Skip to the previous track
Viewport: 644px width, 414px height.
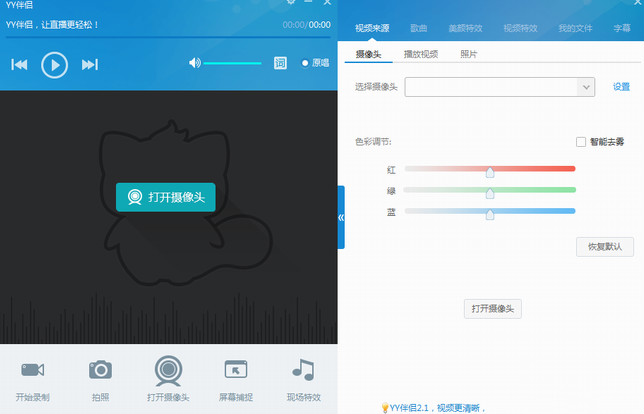[19, 64]
